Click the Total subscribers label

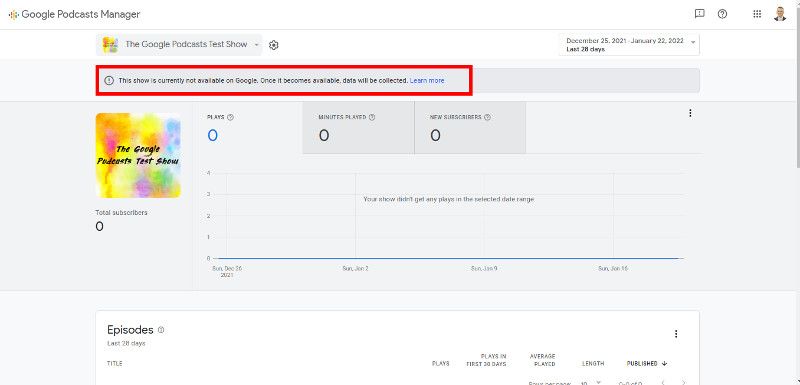[121, 213]
